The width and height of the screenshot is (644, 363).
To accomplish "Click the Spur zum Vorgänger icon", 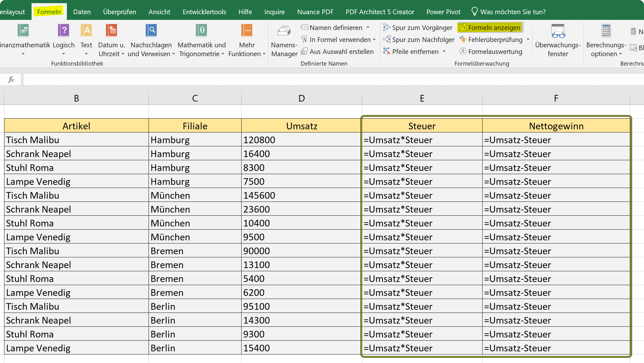I will [x=387, y=27].
